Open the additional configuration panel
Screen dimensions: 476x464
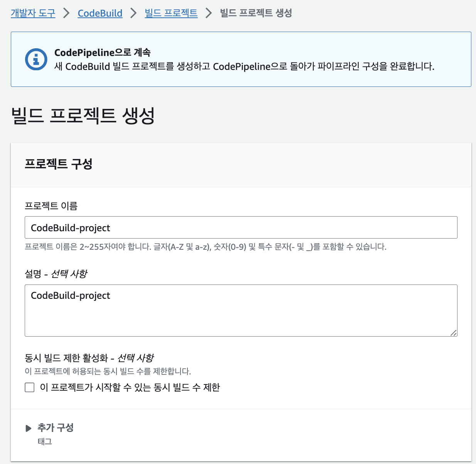tap(55, 428)
